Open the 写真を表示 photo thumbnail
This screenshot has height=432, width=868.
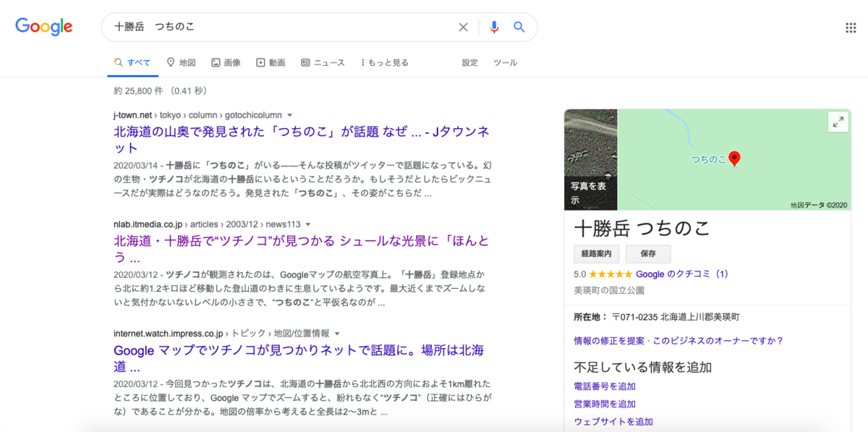pyautogui.click(x=590, y=159)
